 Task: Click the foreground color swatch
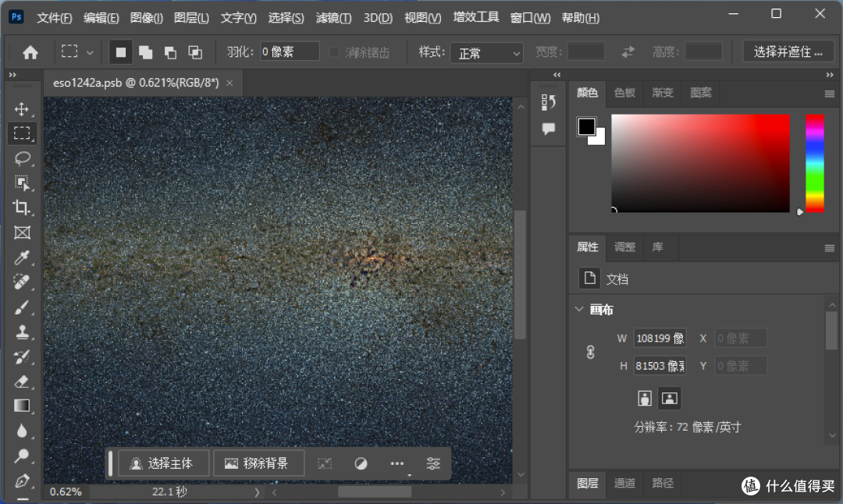586,127
